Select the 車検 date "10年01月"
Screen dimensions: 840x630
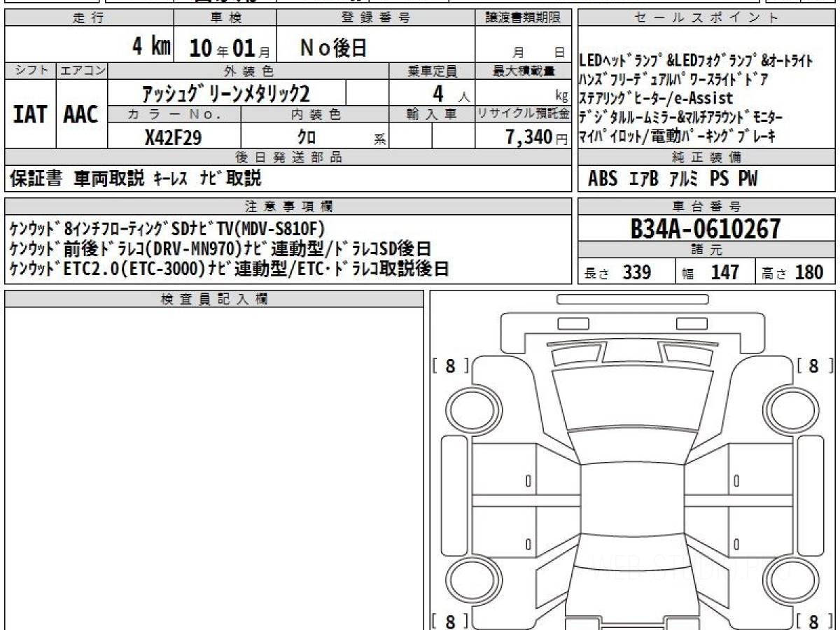(x=230, y=48)
